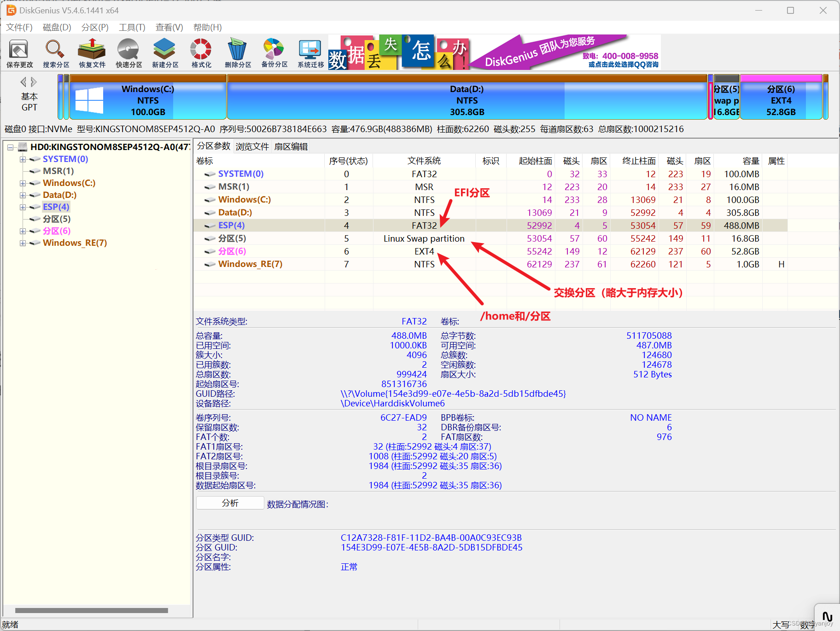Click the 分区类型 GUID value C12A7328
840x631 pixels.
pos(431,538)
